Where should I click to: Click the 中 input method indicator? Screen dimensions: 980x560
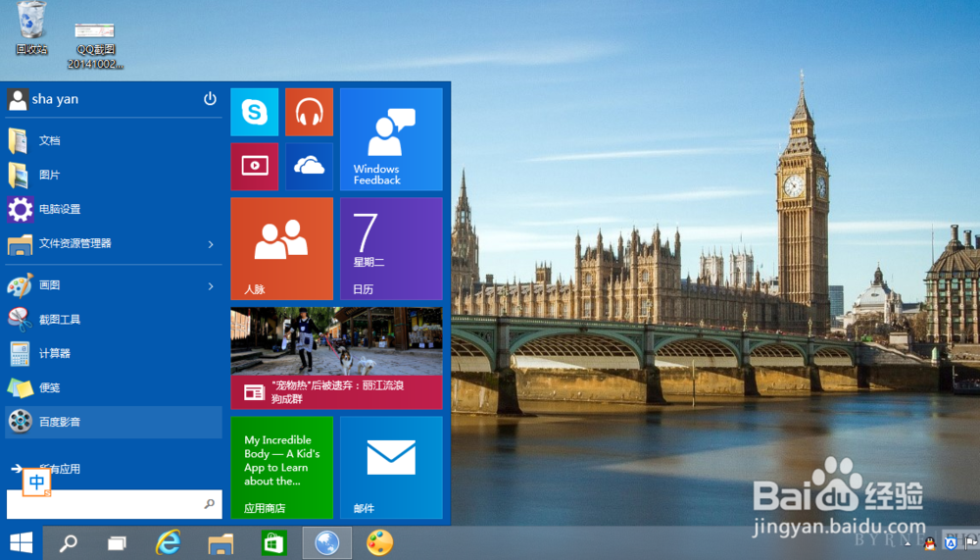pyautogui.click(x=36, y=484)
